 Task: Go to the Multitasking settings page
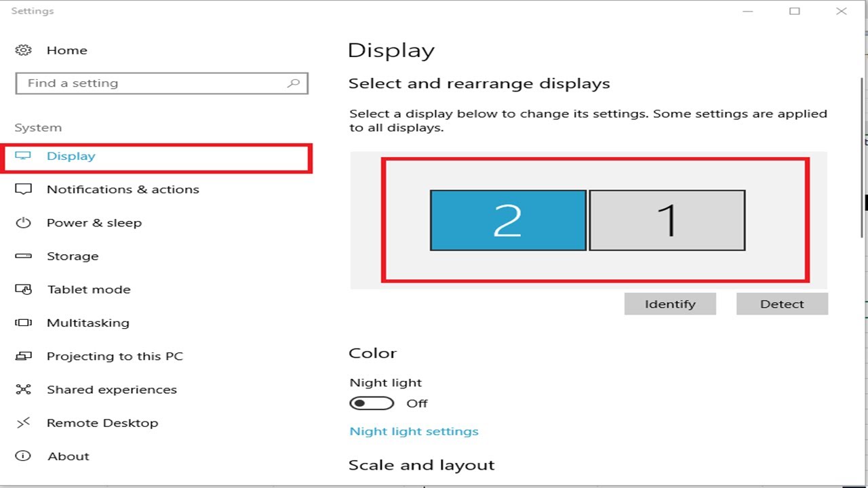(87, 323)
